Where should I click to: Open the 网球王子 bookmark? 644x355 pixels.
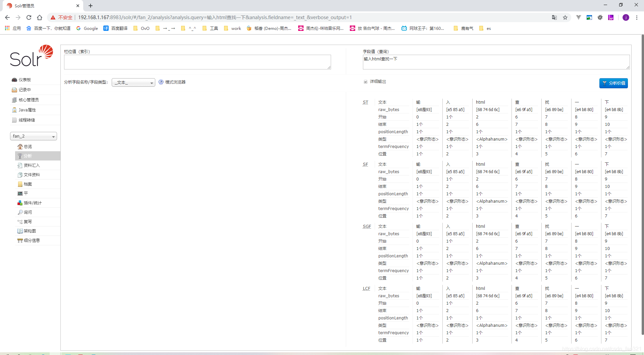pos(423,29)
